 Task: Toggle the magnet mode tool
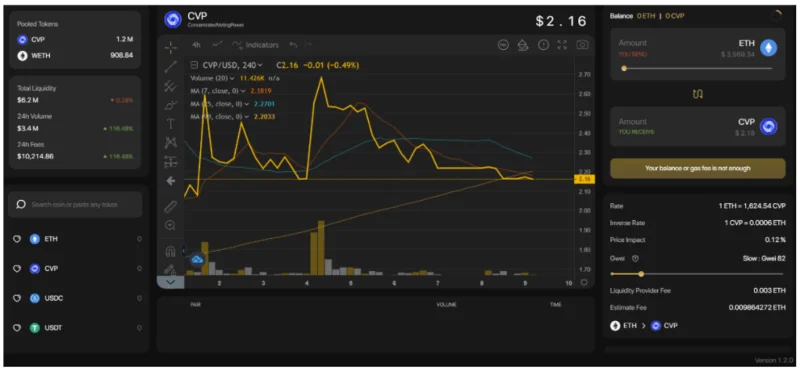[171, 251]
